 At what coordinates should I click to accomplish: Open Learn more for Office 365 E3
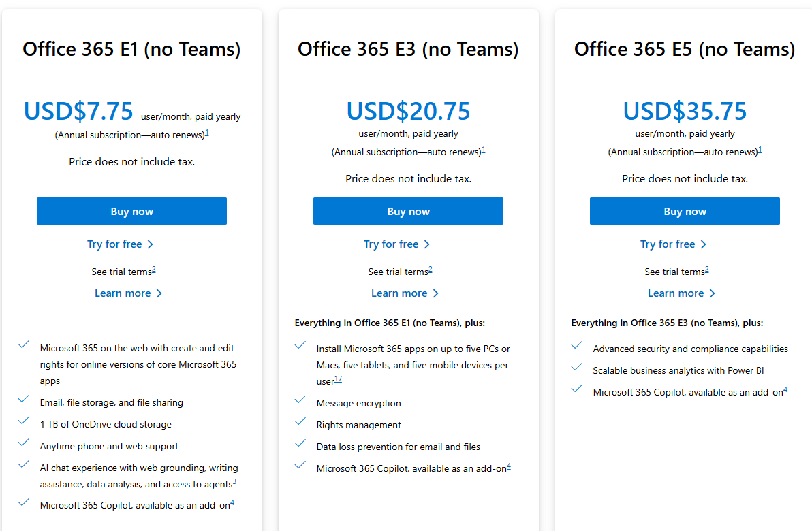[x=405, y=293]
